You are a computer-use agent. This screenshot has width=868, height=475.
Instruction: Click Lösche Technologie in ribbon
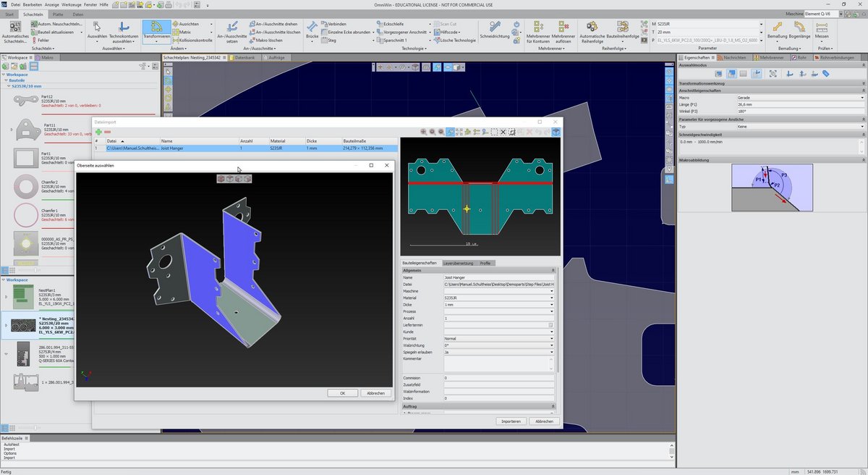click(454, 41)
